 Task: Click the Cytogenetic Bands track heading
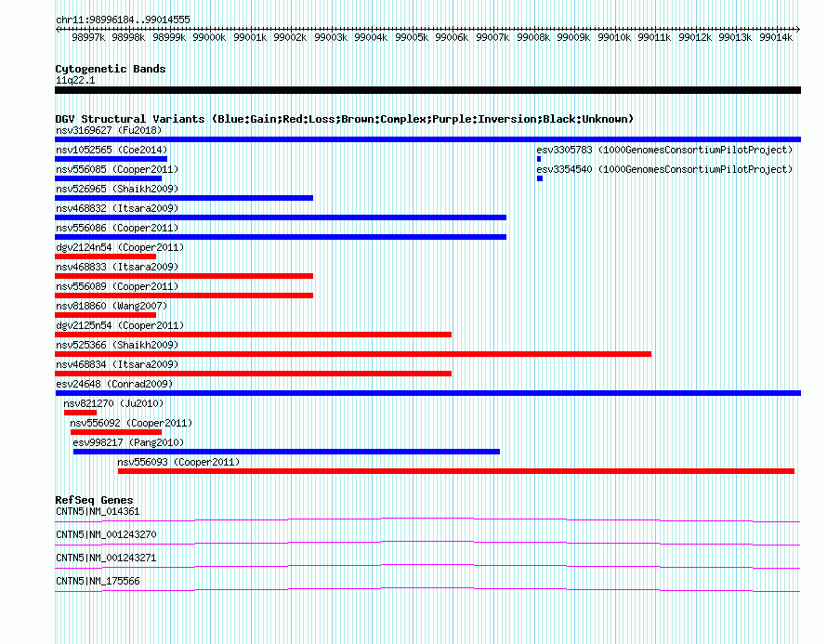(111, 69)
